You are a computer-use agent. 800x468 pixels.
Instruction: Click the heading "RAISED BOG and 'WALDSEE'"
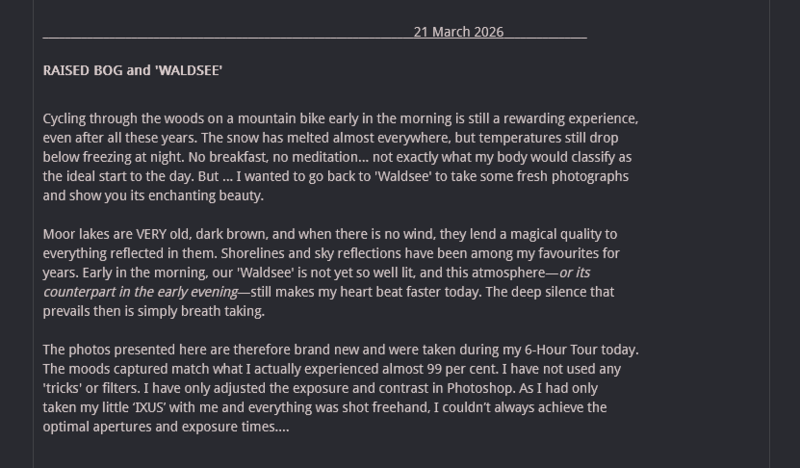(132, 72)
